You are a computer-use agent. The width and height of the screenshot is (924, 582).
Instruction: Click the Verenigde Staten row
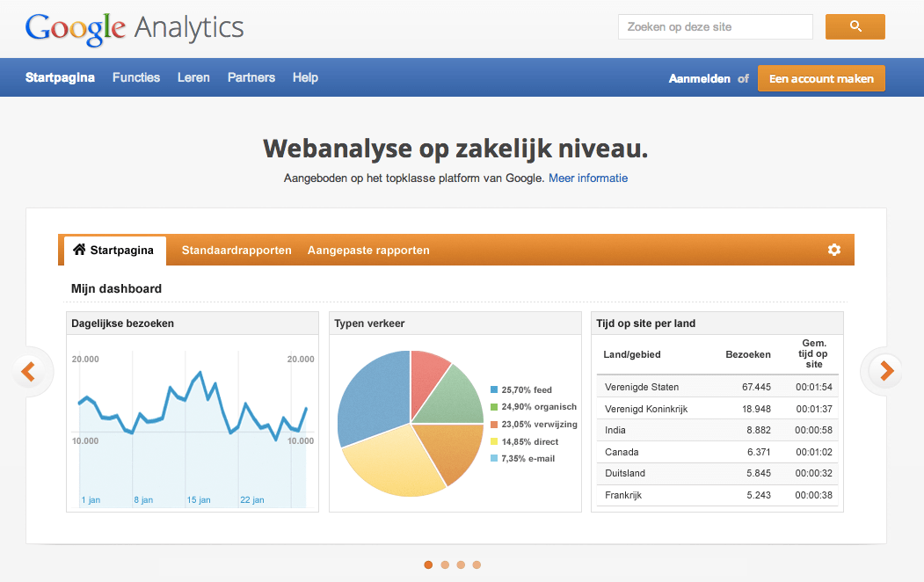pos(717,387)
